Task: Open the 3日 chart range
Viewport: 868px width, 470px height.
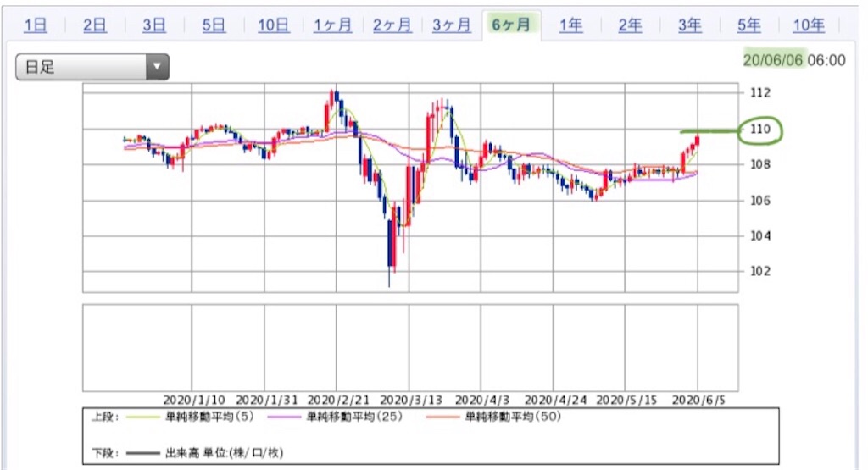Action: click(154, 25)
